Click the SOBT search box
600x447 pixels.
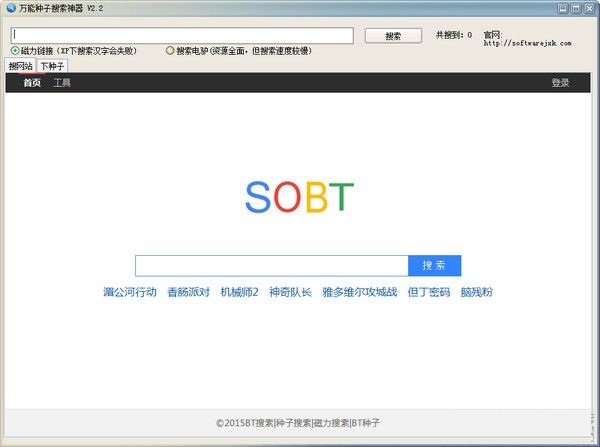click(271, 266)
